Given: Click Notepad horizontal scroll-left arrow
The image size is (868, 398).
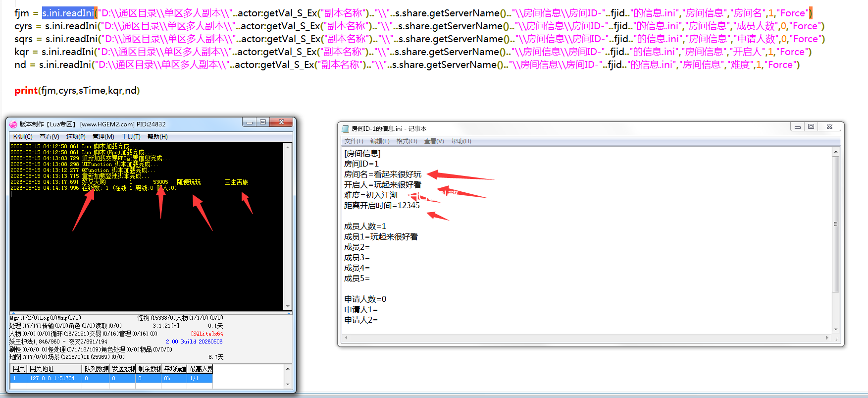Looking at the screenshot, I should pos(346,338).
